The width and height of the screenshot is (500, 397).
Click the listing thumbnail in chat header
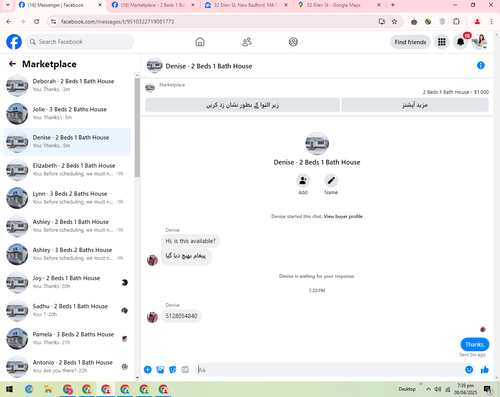(155, 65)
